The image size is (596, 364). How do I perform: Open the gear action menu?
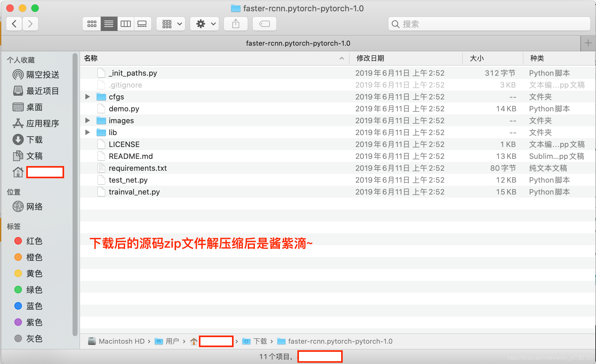(x=205, y=24)
